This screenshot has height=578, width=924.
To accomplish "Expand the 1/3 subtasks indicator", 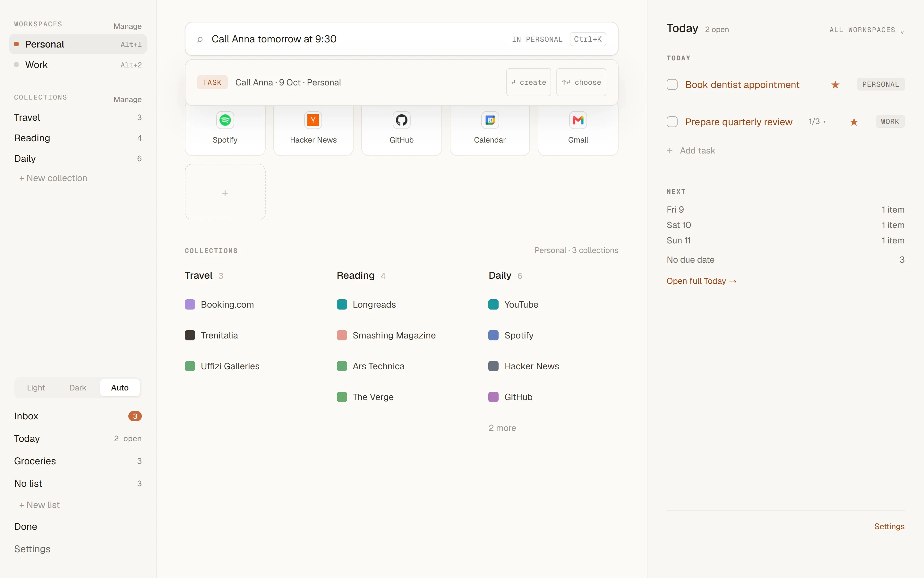I will click(817, 122).
